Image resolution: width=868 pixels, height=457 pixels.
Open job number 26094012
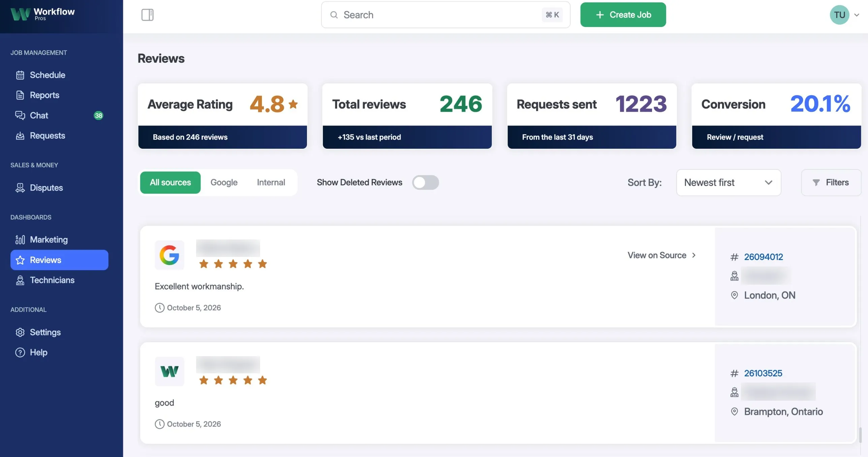click(763, 257)
